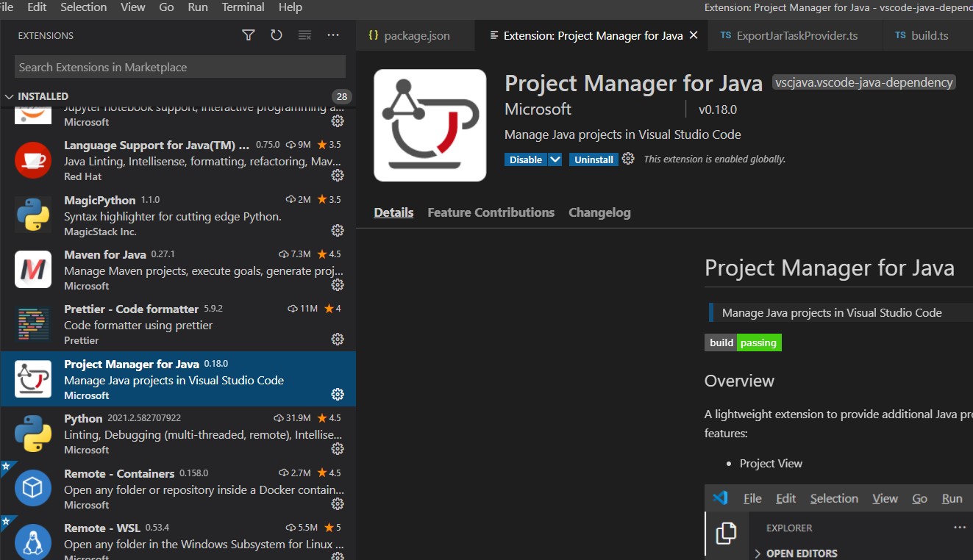Open the Run menu
This screenshot has width=973, height=560.
coord(198,7)
